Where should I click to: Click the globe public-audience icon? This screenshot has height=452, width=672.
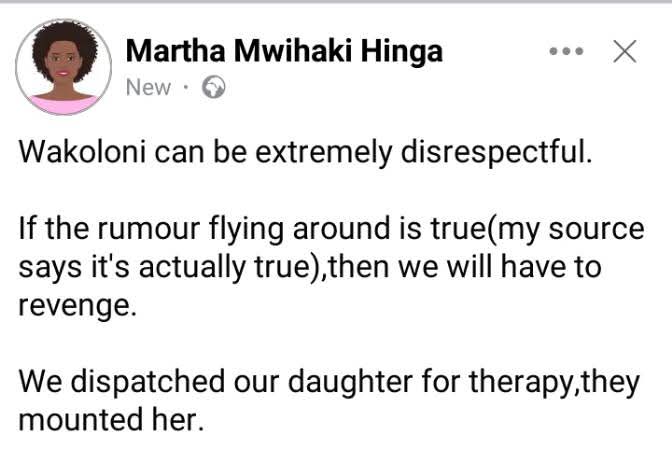pos(213,88)
